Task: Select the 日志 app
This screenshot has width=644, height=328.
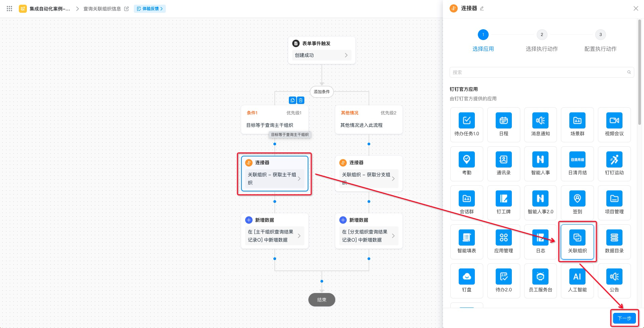Action: pyautogui.click(x=540, y=242)
